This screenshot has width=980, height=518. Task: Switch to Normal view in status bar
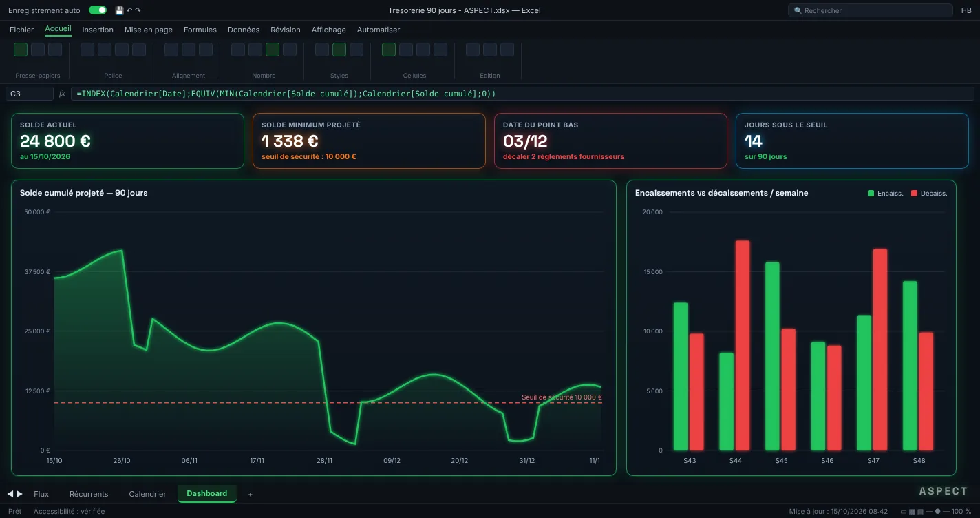tap(904, 512)
